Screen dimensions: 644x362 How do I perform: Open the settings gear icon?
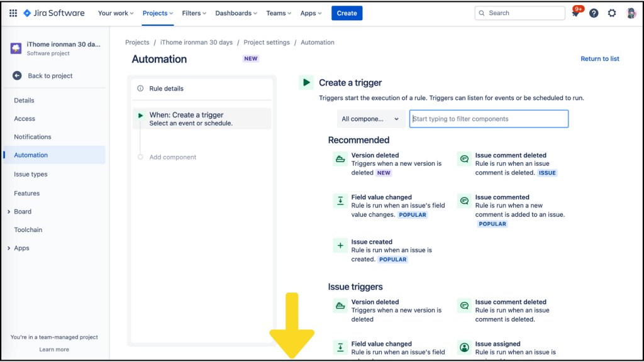pyautogui.click(x=612, y=13)
